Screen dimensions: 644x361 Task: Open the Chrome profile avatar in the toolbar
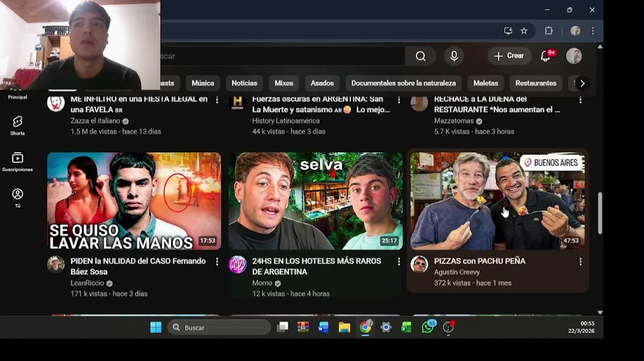point(575,31)
